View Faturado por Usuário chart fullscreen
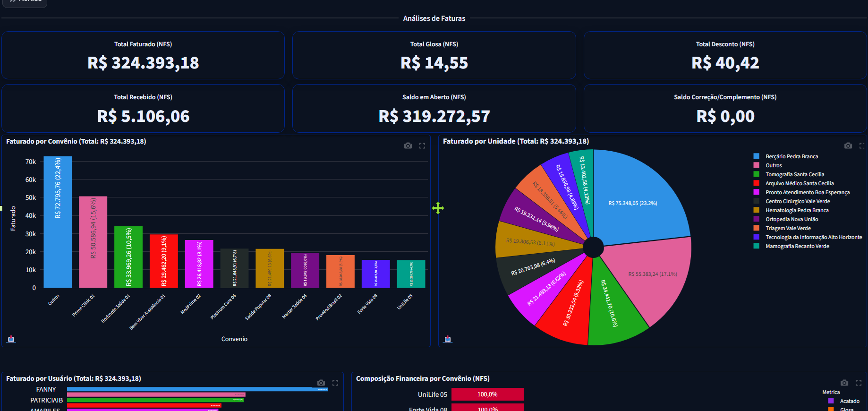Viewport: 868px width, 411px height. coord(335,383)
